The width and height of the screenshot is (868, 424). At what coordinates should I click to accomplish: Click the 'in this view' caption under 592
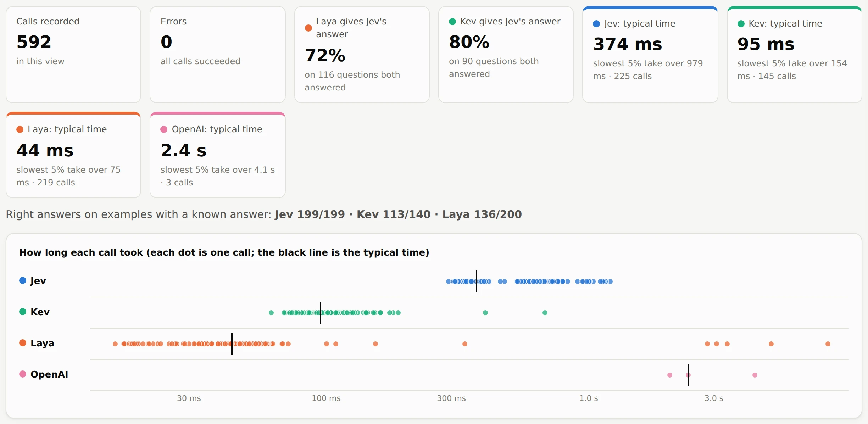(40, 61)
